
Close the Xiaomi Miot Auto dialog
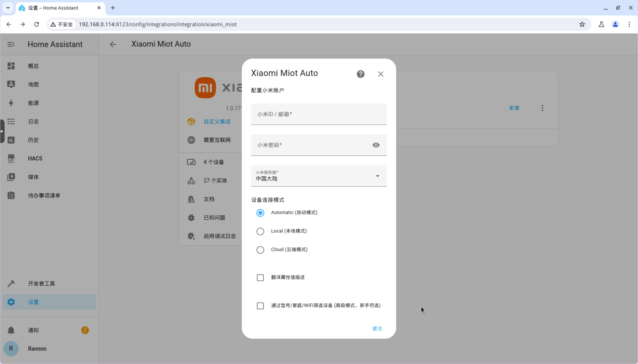point(380,74)
